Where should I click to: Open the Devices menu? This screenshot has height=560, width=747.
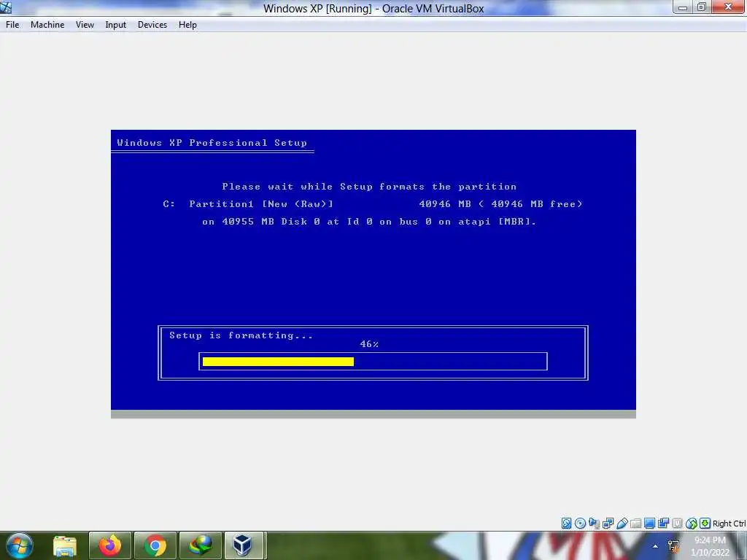click(x=152, y=25)
